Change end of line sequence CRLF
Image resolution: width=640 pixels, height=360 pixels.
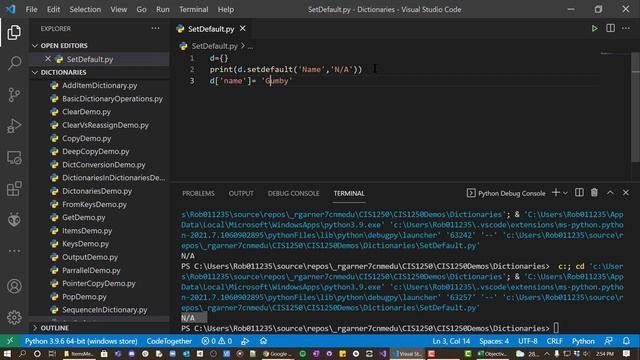tap(554, 341)
